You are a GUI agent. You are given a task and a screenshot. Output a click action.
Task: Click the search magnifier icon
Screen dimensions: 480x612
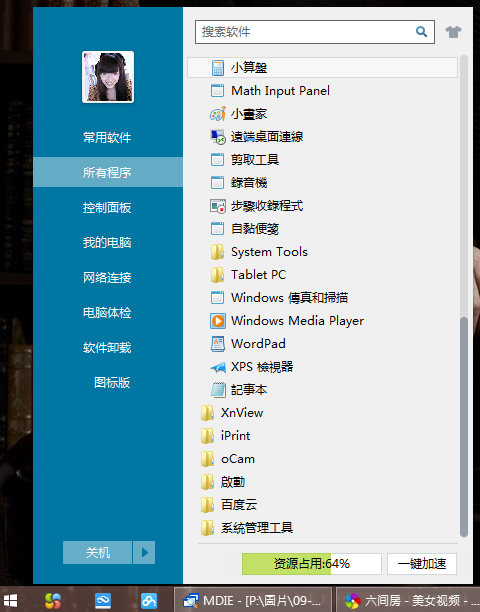click(421, 32)
